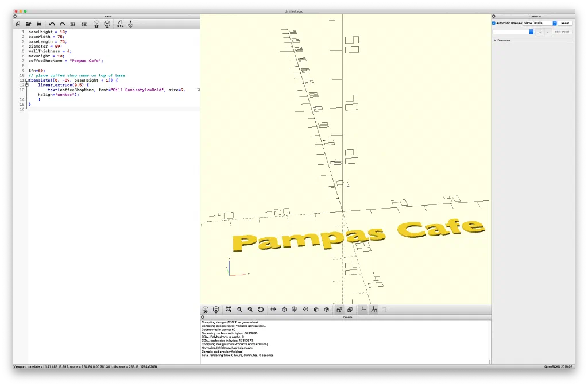Click Preview icon in the viewport toolbar
The image size is (588, 386).
[206, 310]
